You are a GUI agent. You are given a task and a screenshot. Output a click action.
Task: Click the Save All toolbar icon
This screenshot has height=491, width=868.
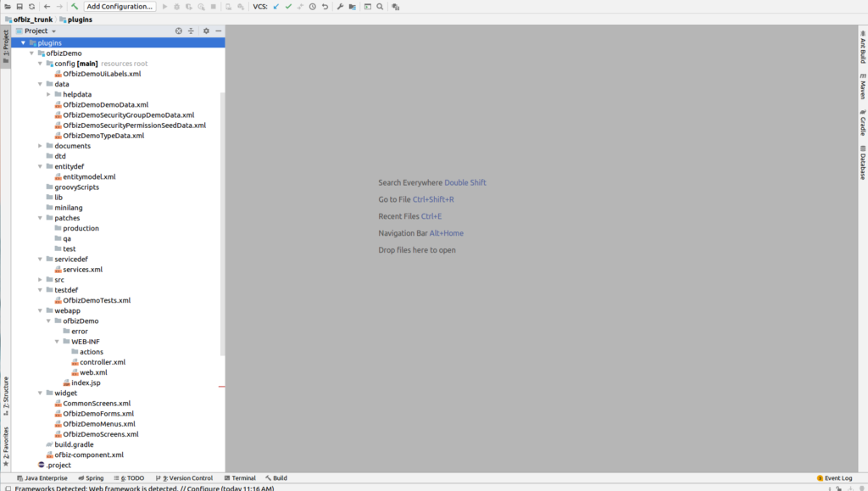coord(19,7)
